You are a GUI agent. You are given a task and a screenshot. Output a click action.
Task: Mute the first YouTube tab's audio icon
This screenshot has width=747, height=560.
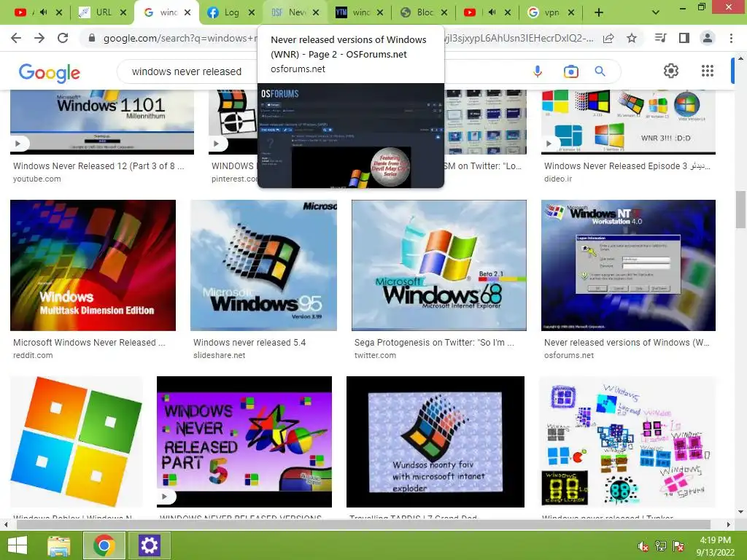[x=43, y=12]
